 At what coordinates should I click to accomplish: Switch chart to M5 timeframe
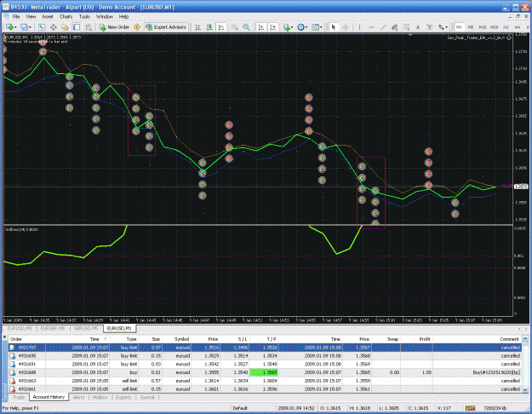click(471, 27)
